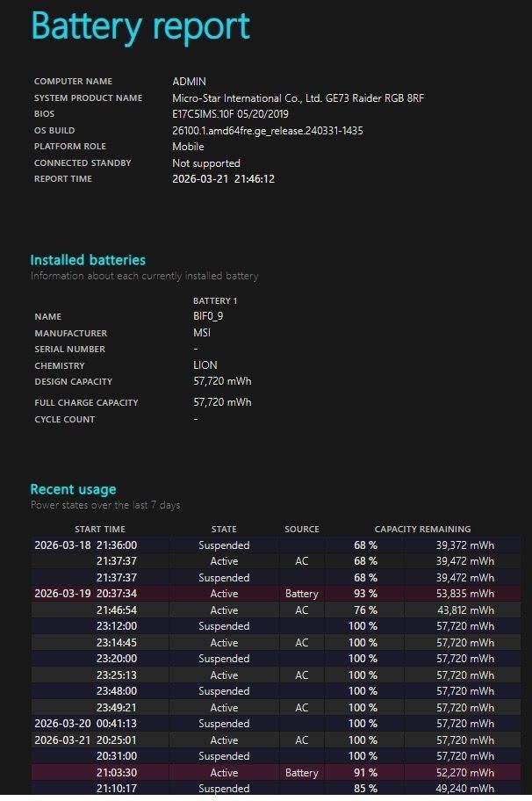This screenshot has height=801, width=532.
Task: Select the 21:03:30 start time entry
Action: coord(117,773)
